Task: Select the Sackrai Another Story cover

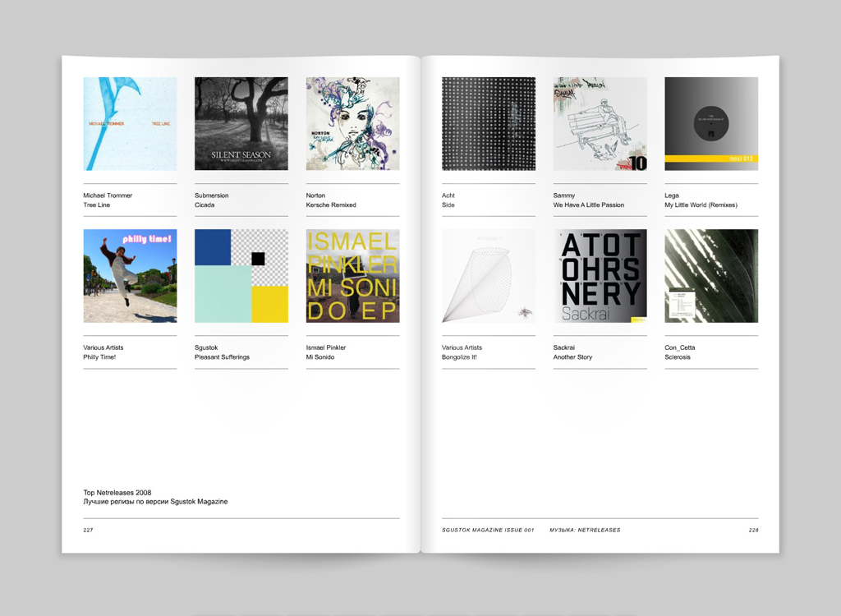Action: tap(600, 276)
